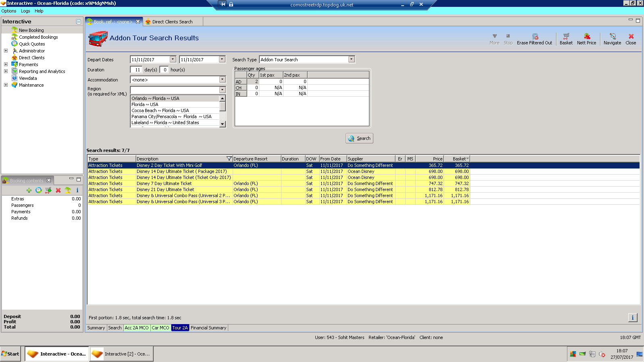Expand the Administrator tree node
The image size is (644, 362).
6,51
